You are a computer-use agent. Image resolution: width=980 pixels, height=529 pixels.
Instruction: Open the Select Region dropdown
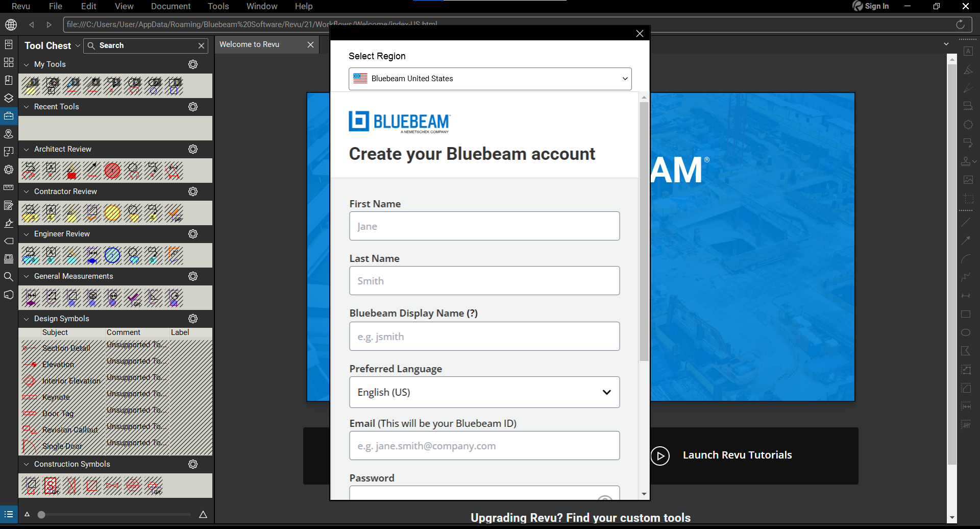489,79
